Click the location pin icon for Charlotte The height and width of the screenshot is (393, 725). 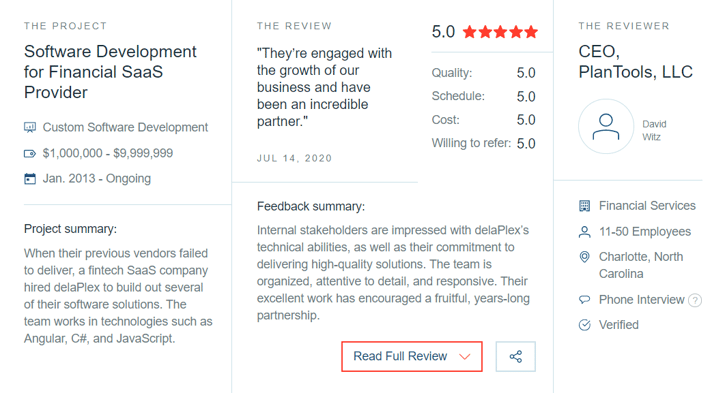pos(584,257)
